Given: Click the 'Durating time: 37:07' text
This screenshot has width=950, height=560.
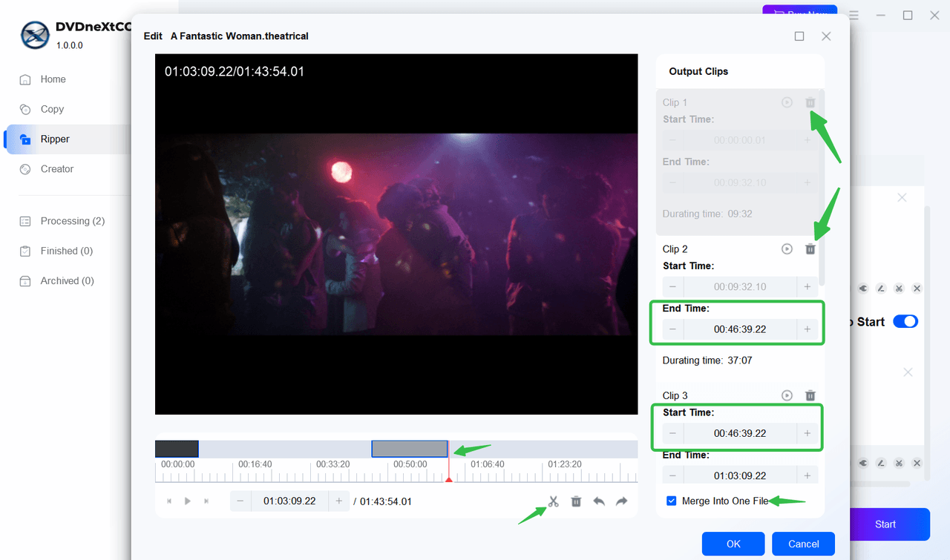Looking at the screenshot, I should click(707, 360).
